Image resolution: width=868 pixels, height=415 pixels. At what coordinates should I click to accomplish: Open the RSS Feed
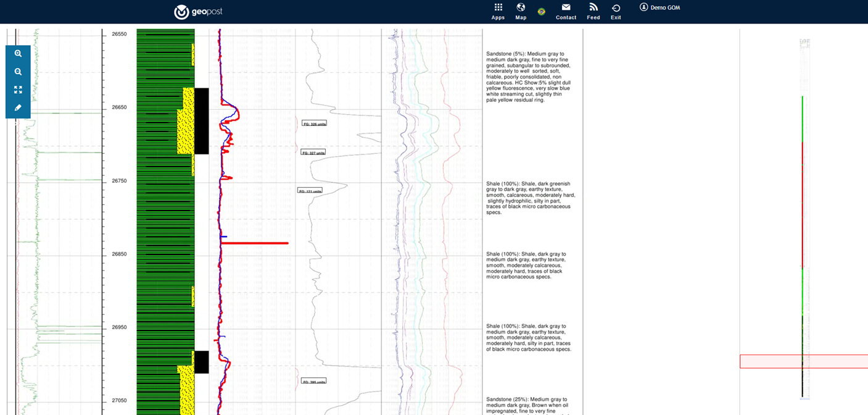click(x=593, y=11)
